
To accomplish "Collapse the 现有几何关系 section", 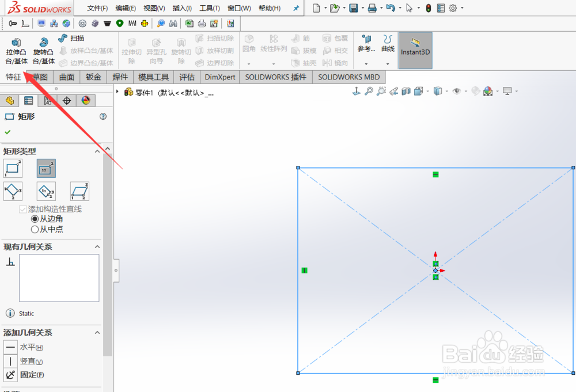I will pyautogui.click(x=97, y=246).
